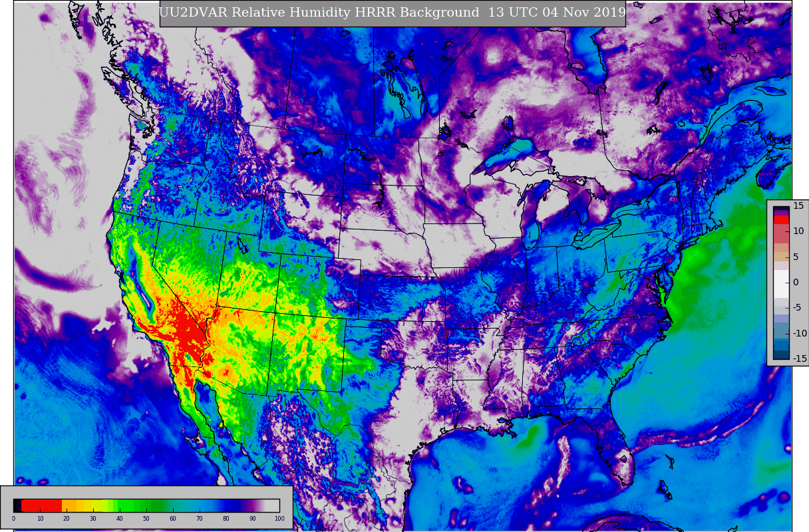This screenshot has height=532, width=809.
Task: Click the '70' label on humidity colorbar
Action: pyautogui.click(x=200, y=519)
